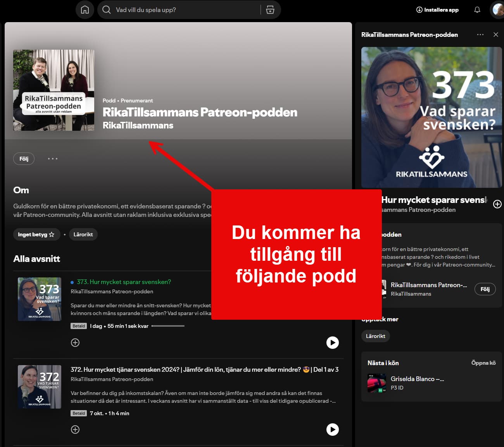This screenshot has width=504, height=447.
Task: Click 'RikaTillsammans Patreon-podden' under episode 373
Action: [112, 291]
